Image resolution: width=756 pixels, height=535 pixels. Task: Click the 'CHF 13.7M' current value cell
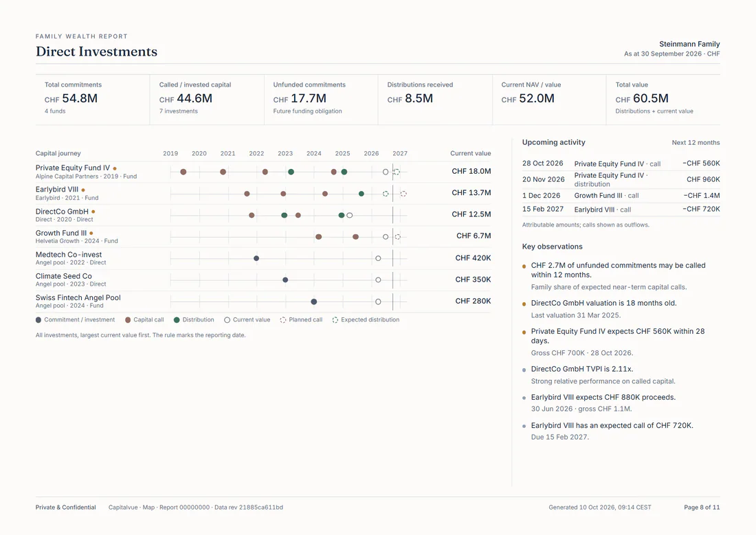(471, 193)
